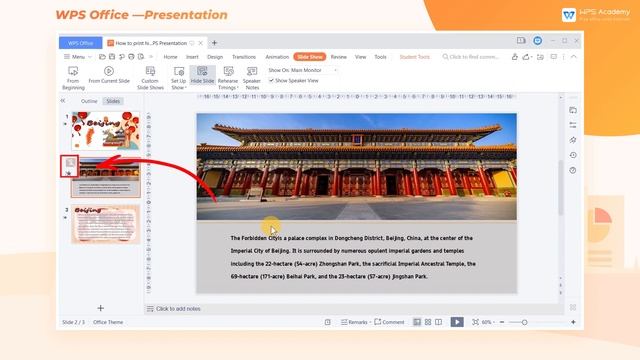640x360 pixels.
Task: Select the Slides pane tab
Action: 113,101
